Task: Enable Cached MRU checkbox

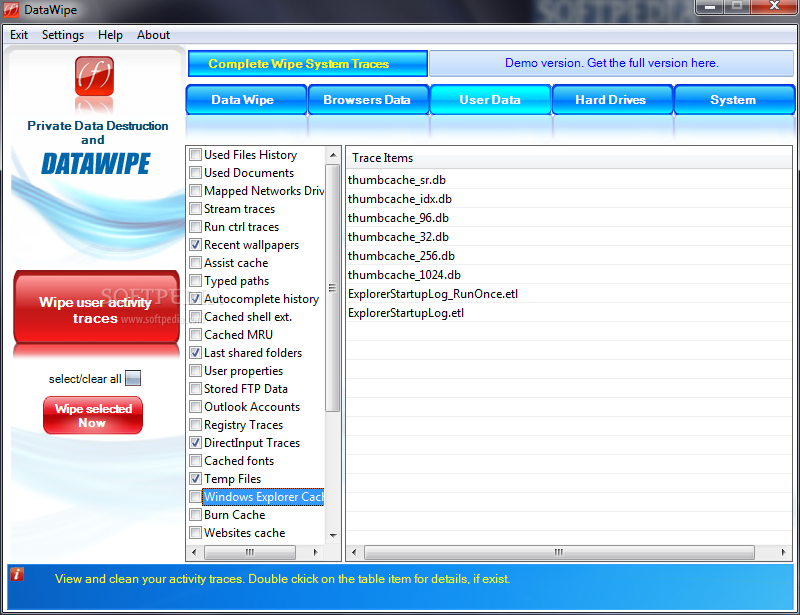Action: click(195, 335)
